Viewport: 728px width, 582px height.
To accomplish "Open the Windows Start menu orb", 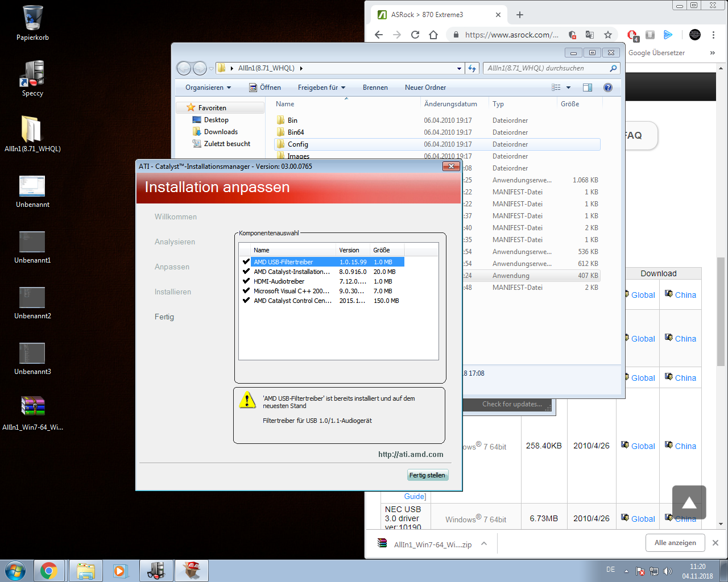I will click(x=15, y=570).
